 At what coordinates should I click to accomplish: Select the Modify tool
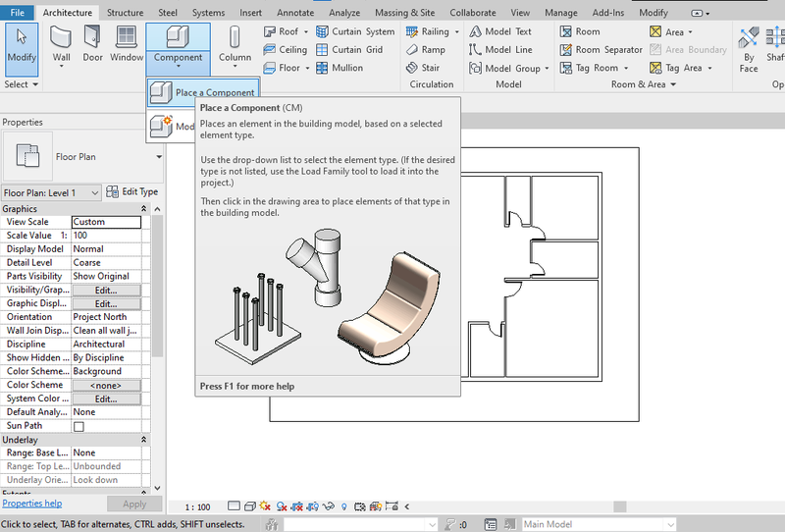click(22, 48)
